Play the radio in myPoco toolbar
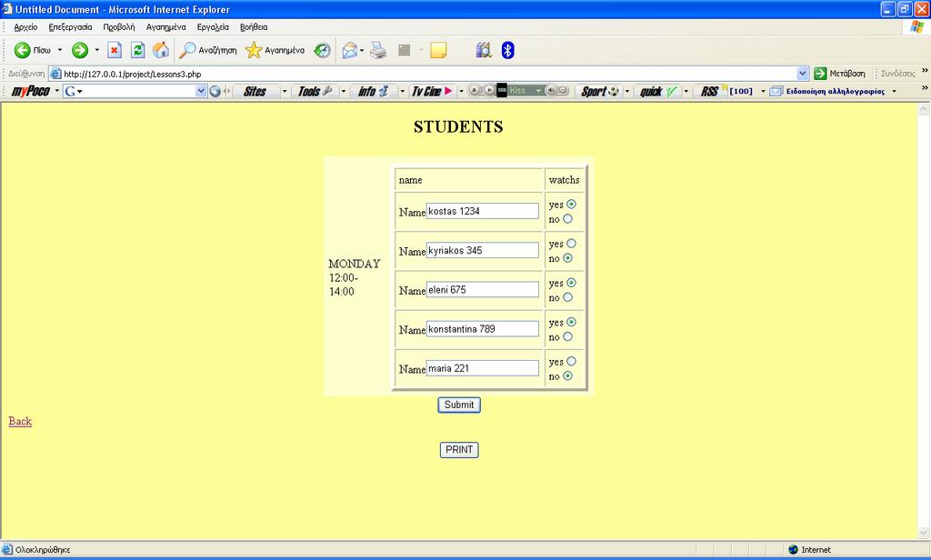931x560 pixels. click(488, 90)
